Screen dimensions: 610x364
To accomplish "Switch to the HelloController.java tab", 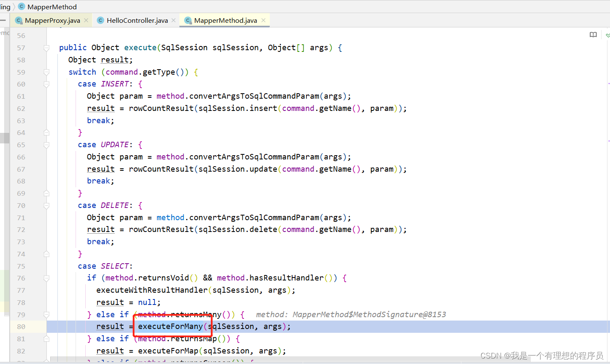I will coord(137,20).
